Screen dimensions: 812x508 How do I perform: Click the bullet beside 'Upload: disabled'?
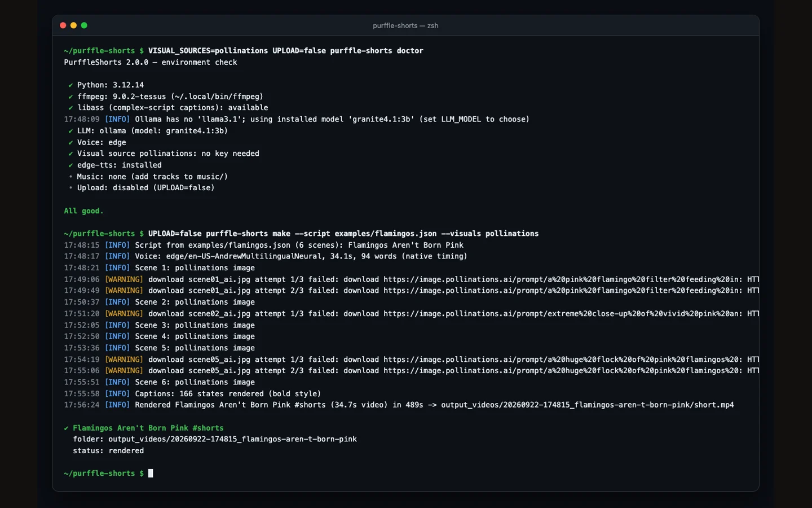70,188
